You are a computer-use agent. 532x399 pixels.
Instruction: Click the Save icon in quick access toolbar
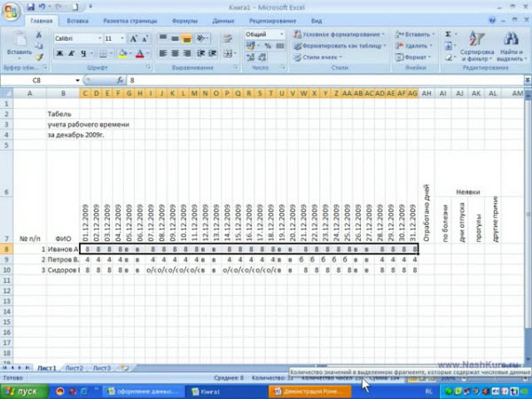30,7
